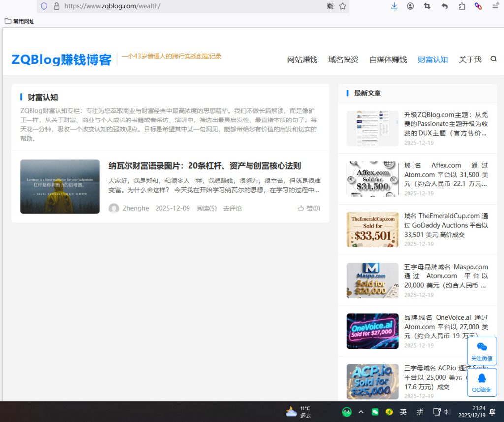Go to the 域名投资 menu
Image resolution: width=504 pixels, height=422 pixels.
point(343,60)
